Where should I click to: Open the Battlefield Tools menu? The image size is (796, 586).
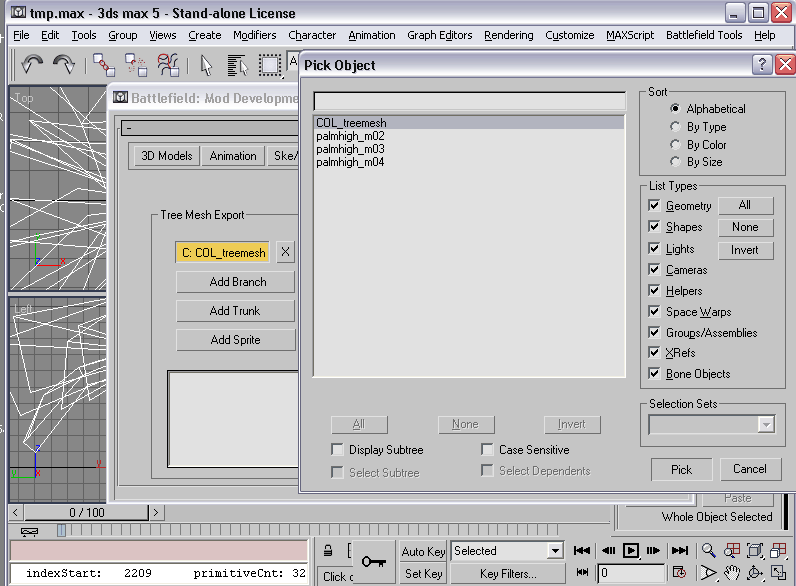704,35
